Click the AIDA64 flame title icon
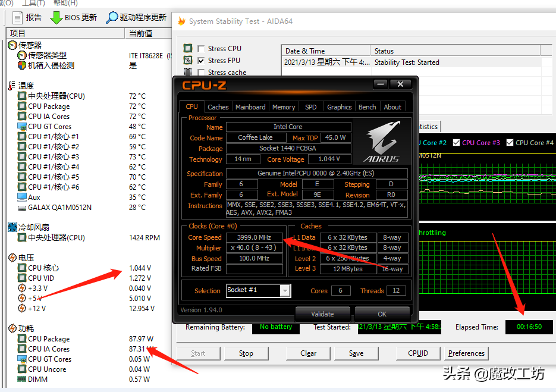Screen dimensions: 556x392 (181, 21)
